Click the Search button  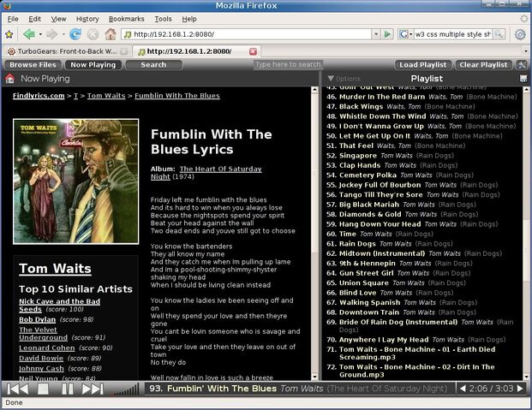(x=153, y=65)
